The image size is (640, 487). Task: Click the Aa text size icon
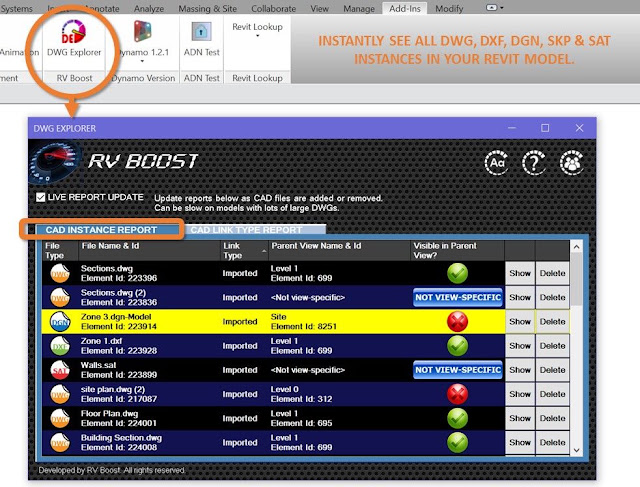pyautogui.click(x=496, y=163)
